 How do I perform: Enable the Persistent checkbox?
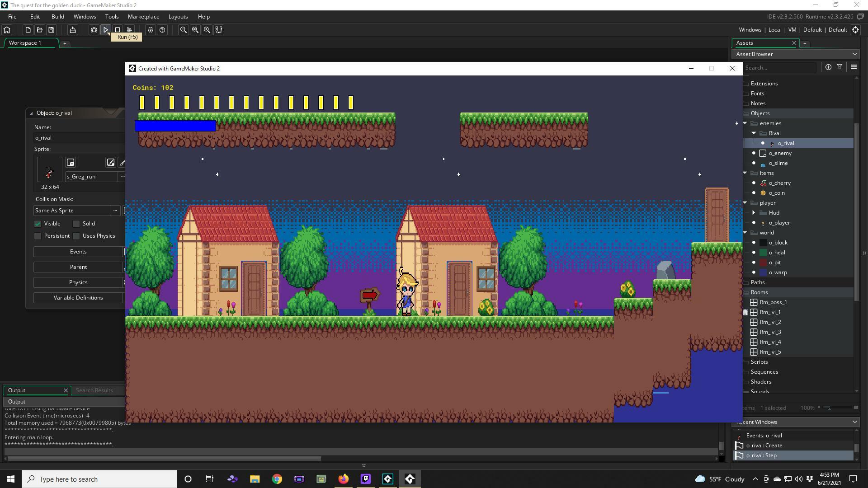[x=38, y=236]
